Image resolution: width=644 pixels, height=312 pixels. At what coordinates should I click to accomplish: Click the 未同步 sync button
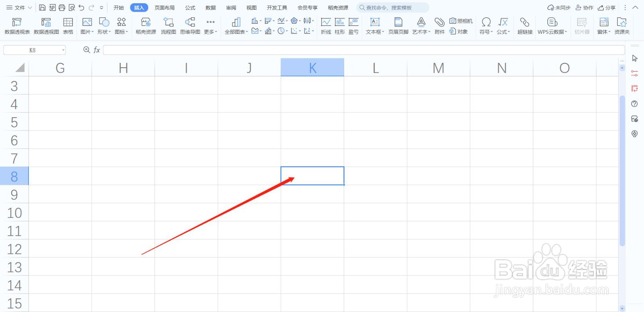pos(559,8)
